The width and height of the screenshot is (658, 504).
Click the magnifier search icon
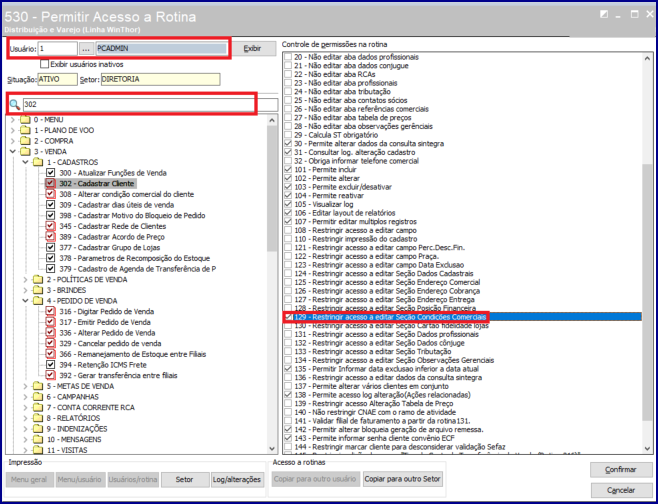tap(15, 104)
